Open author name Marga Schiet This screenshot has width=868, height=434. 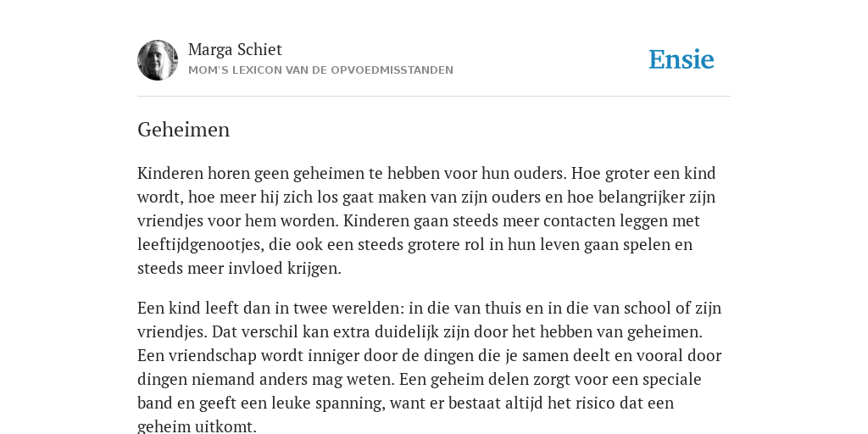[x=235, y=49]
